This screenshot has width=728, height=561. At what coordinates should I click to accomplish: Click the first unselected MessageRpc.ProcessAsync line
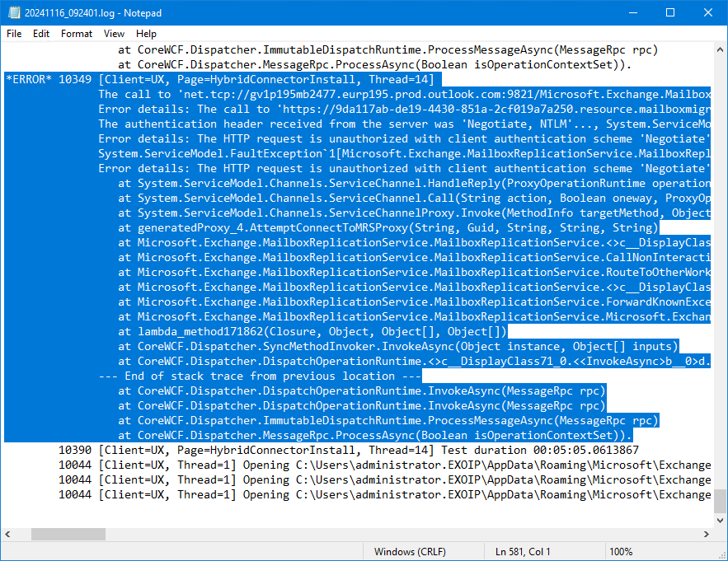point(375,64)
